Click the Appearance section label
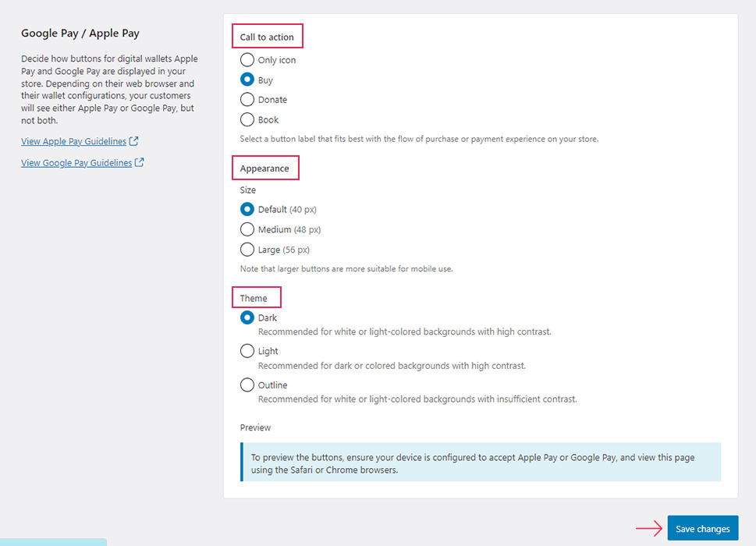Image resolution: width=756 pixels, height=546 pixels. pyautogui.click(x=264, y=168)
